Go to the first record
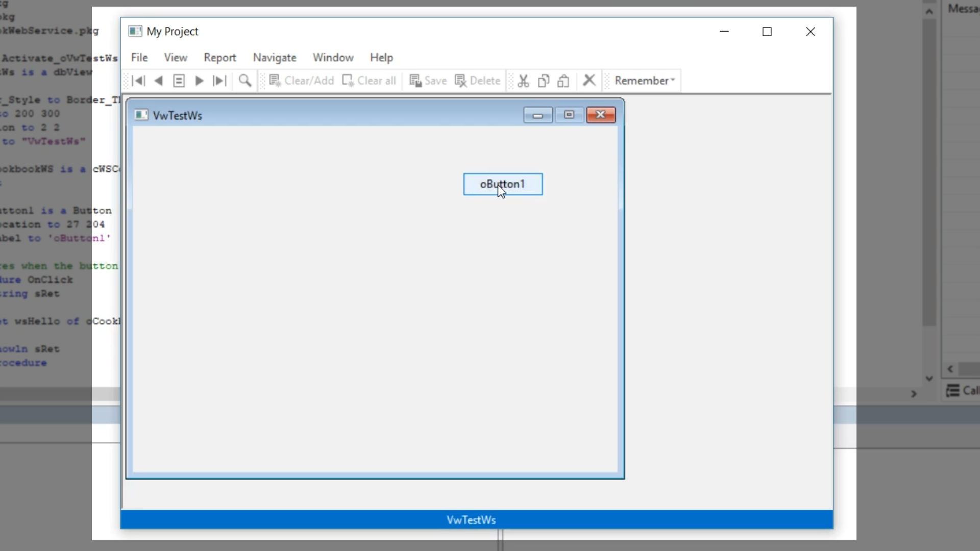 [x=138, y=81]
